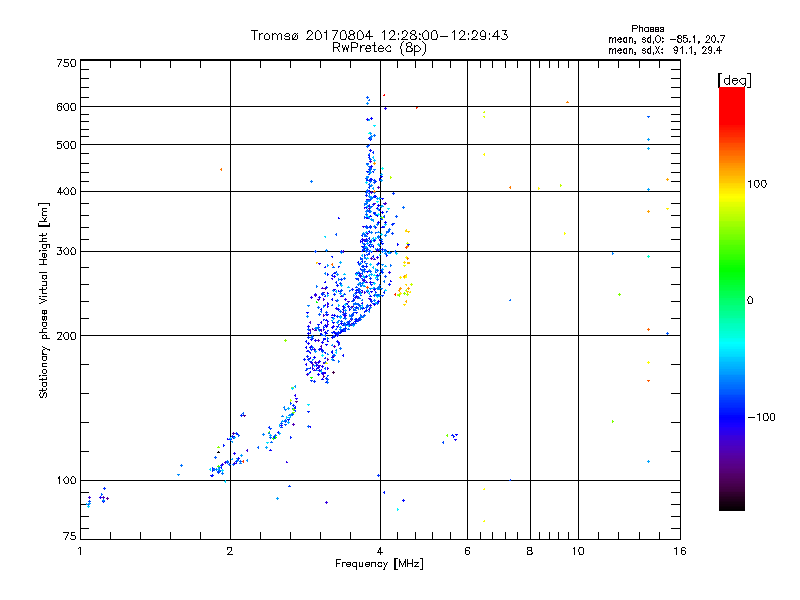The image size is (800, 600).
Task: Click the 'Stationary phase Virtual Height [km]' axis label
Action: [x=44, y=300]
